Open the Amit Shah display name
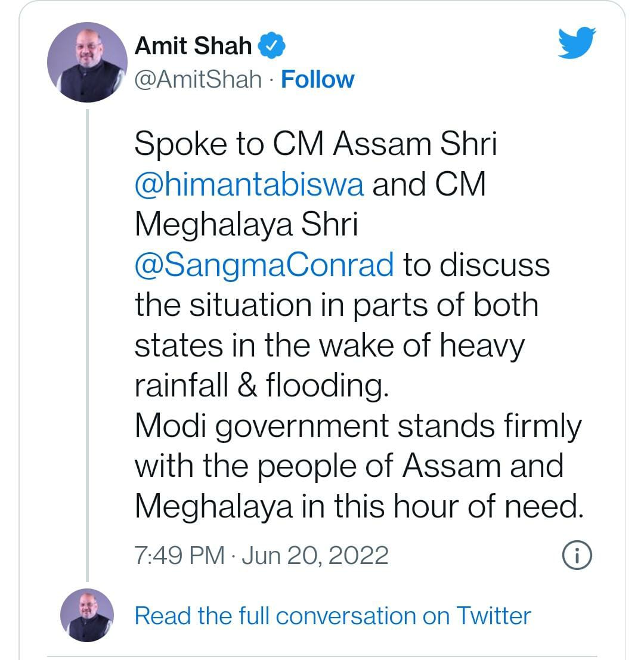Screen dimensions: 644x660 193,46
